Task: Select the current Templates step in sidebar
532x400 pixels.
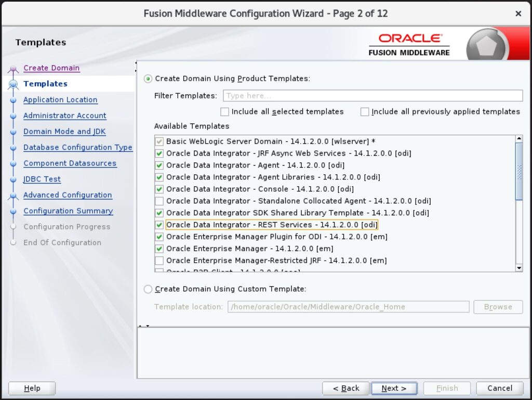Action: 46,84
